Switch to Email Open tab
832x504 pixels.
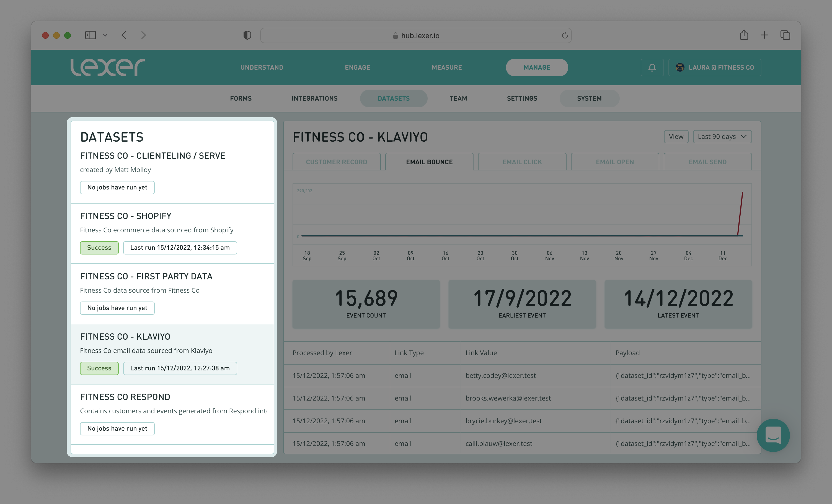[615, 162]
